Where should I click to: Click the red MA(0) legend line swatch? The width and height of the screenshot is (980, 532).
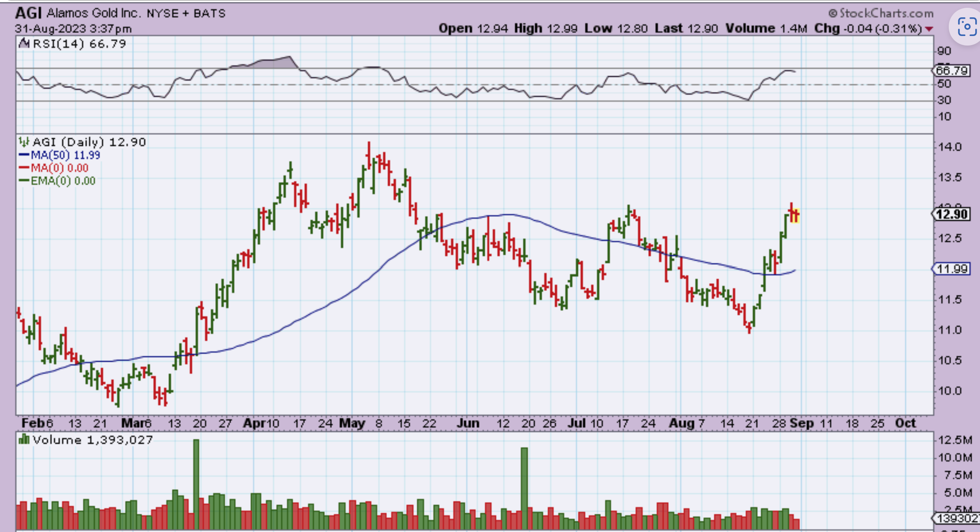pyautogui.click(x=24, y=168)
